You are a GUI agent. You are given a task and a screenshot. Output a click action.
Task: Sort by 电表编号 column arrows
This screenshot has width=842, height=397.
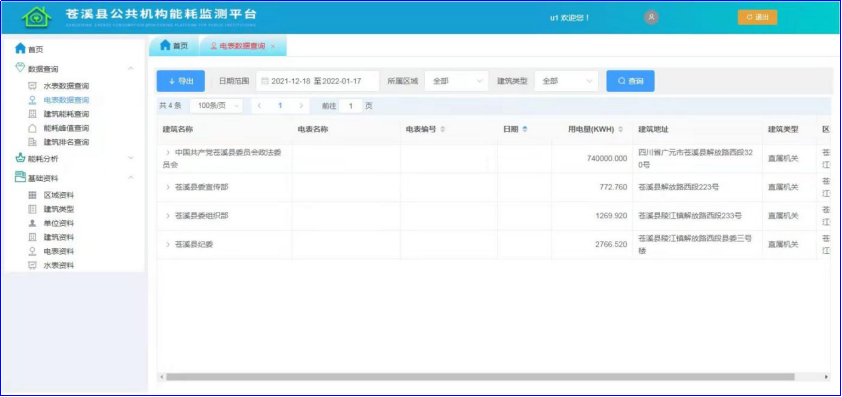point(443,129)
